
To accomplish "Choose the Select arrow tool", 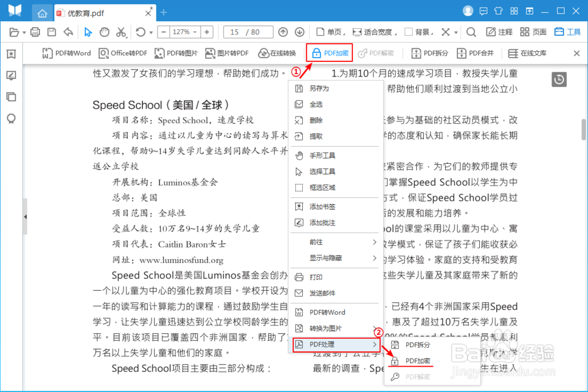I will pos(88,32).
